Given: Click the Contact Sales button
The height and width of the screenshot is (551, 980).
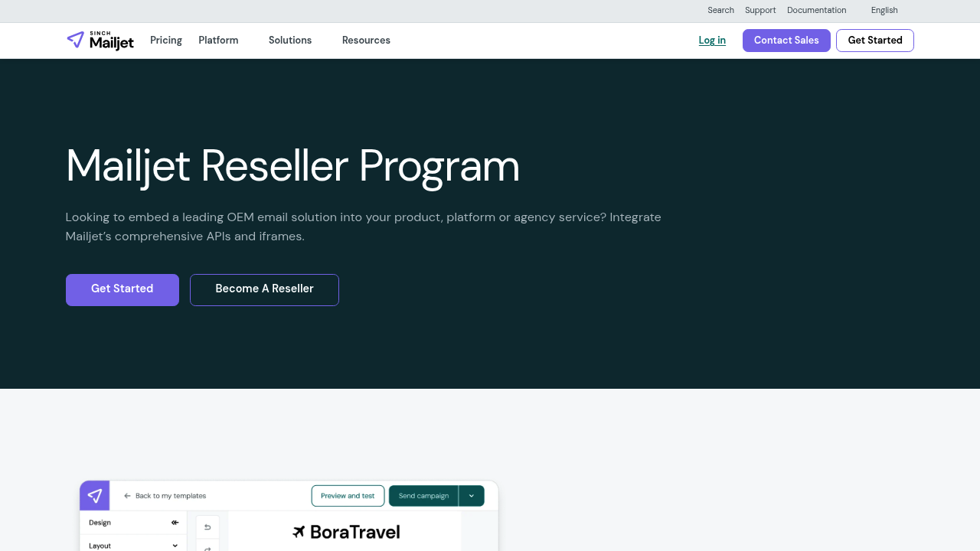Looking at the screenshot, I should (786, 41).
